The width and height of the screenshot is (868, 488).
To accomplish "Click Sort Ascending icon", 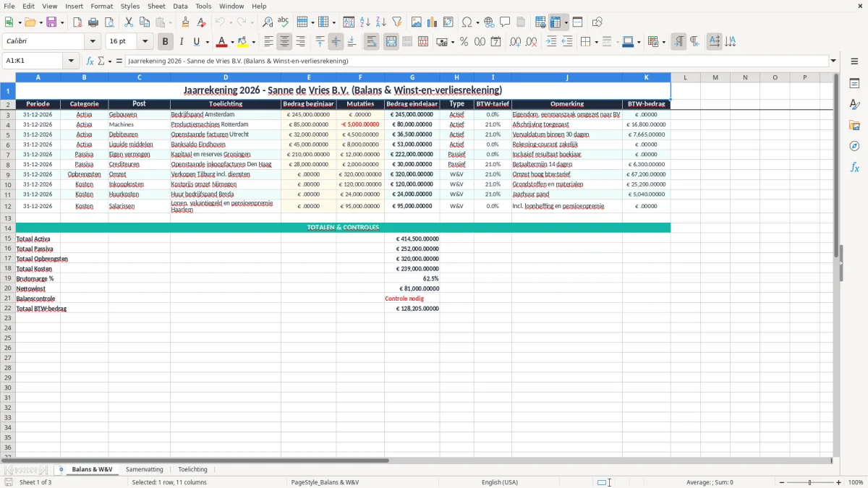I will point(365,22).
